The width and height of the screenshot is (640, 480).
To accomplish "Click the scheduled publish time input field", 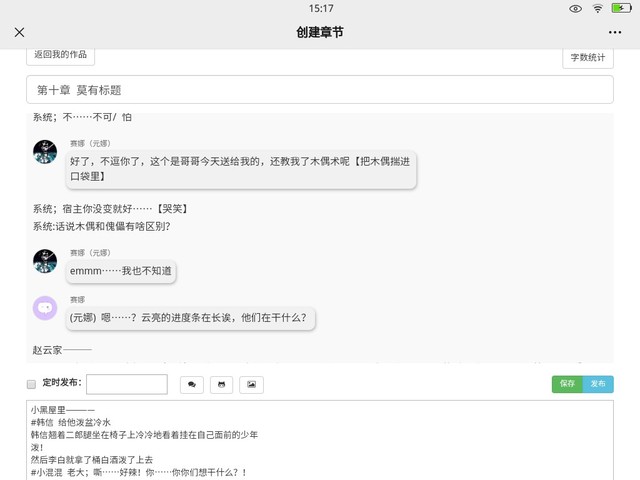I will [x=127, y=384].
